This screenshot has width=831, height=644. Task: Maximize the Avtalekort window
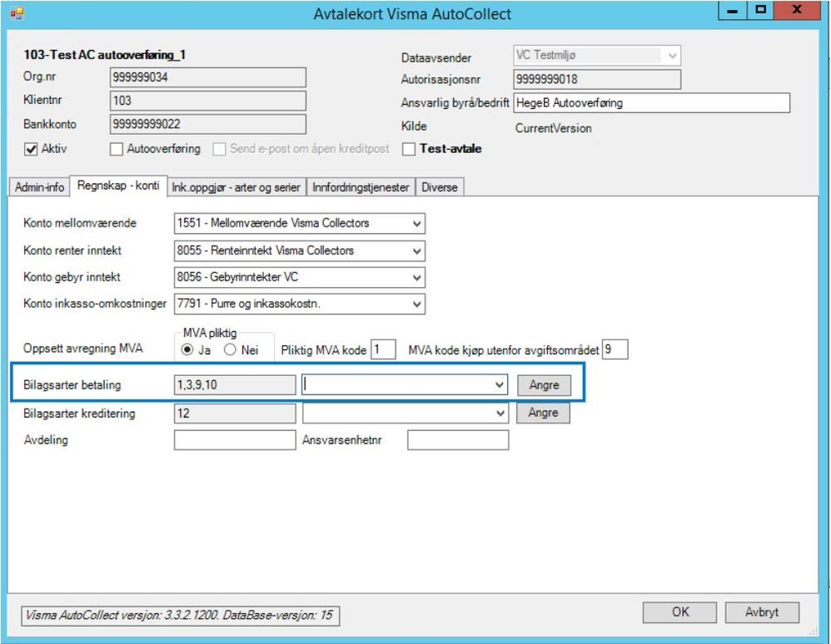click(760, 11)
